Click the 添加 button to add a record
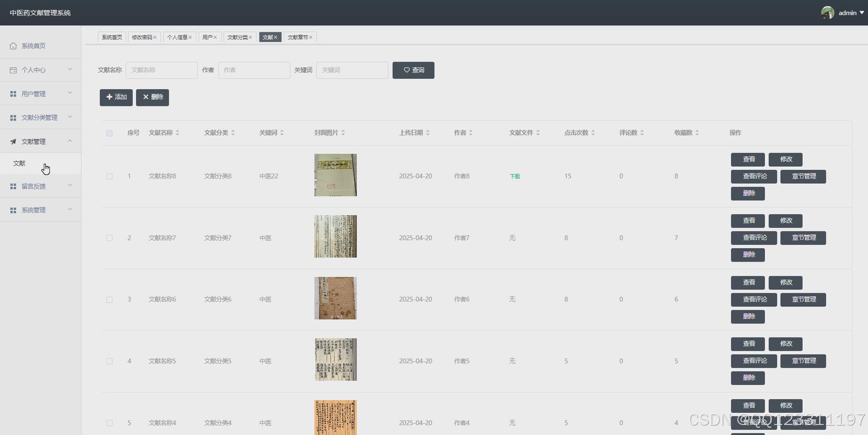 pyautogui.click(x=116, y=97)
